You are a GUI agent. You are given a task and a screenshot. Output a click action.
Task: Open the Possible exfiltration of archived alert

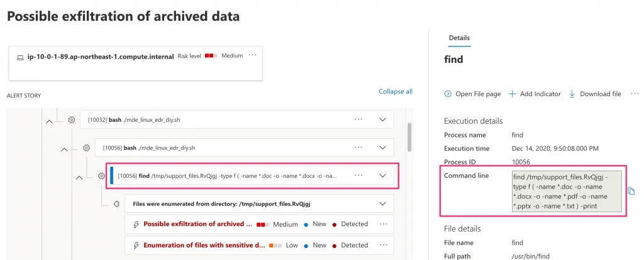tap(197, 224)
